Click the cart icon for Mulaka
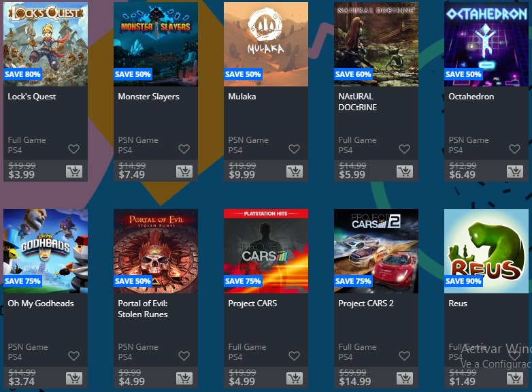 (295, 171)
